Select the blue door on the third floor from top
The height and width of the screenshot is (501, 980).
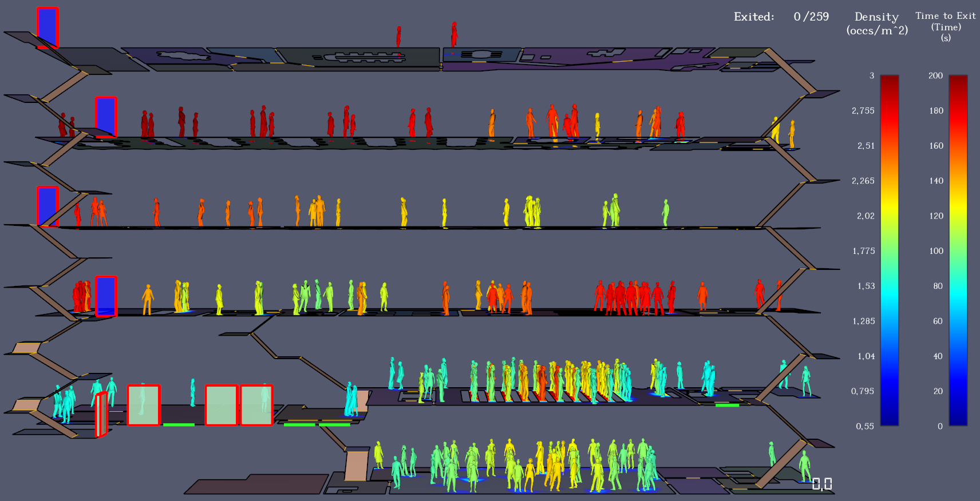(48, 206)
